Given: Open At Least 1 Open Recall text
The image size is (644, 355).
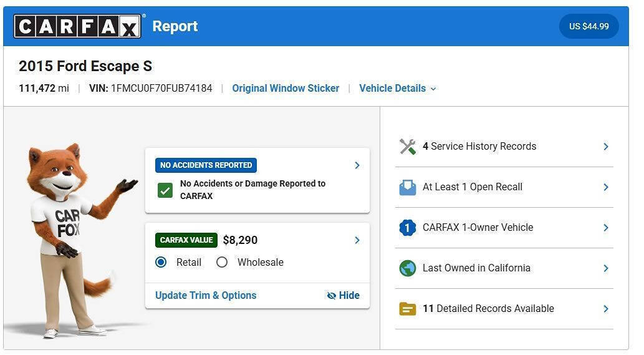Looking at the screenshot, I should [x=473, y=187].
